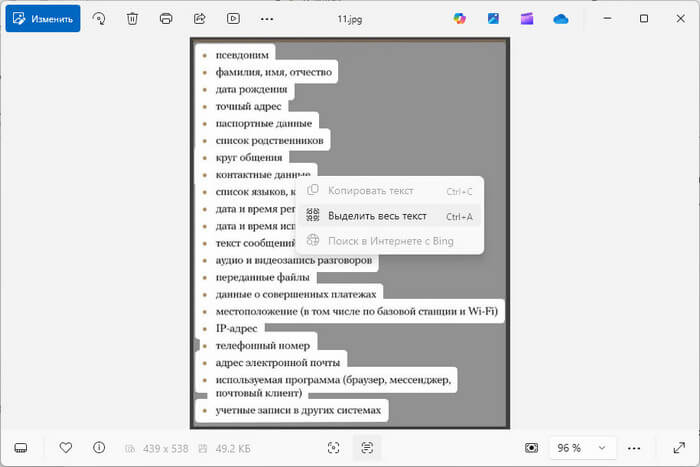Viewport: 700px width, 467px height.
Task: Delete the image using the trash icon
Action: pyautogui.click(x=132, y=18)
